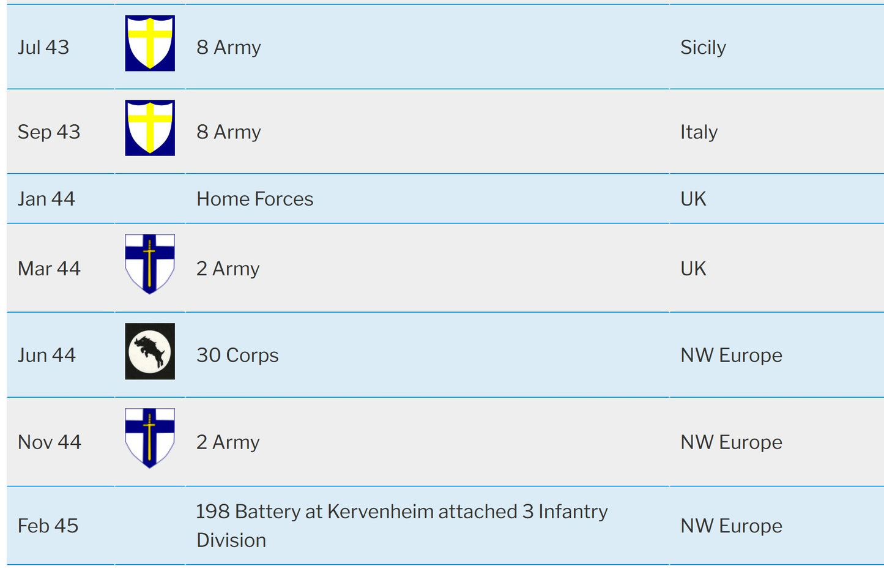884x588 pixels.
Task: Select the "Mar 44" date cell
Action: click(49, 269)
